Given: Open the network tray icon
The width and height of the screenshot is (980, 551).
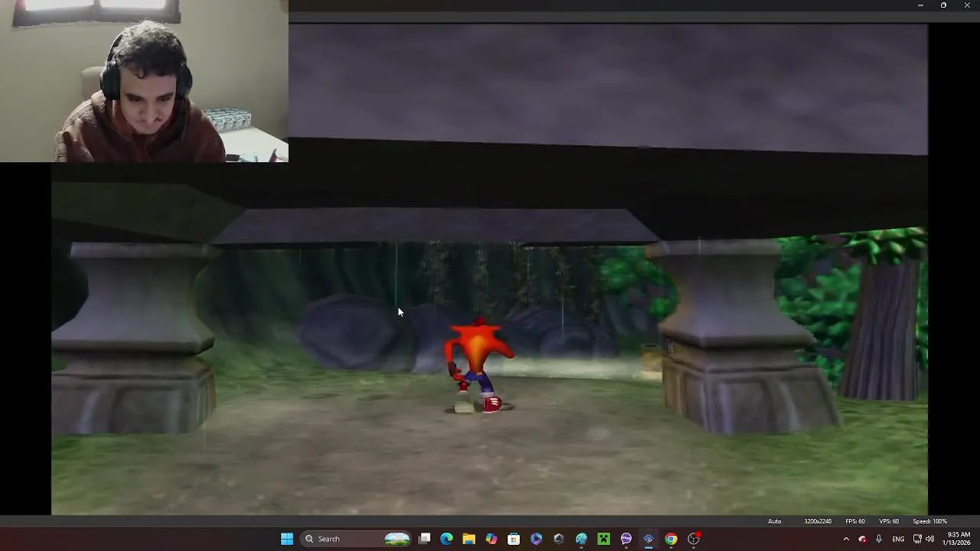Looking at the screenshot, I should pos(917,539).
